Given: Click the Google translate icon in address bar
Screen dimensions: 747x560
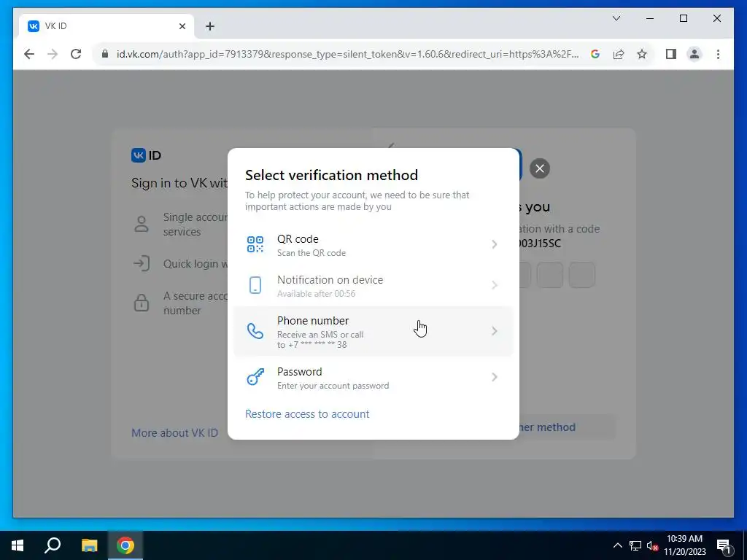Looking at the screenshot, I should (595, 54).
